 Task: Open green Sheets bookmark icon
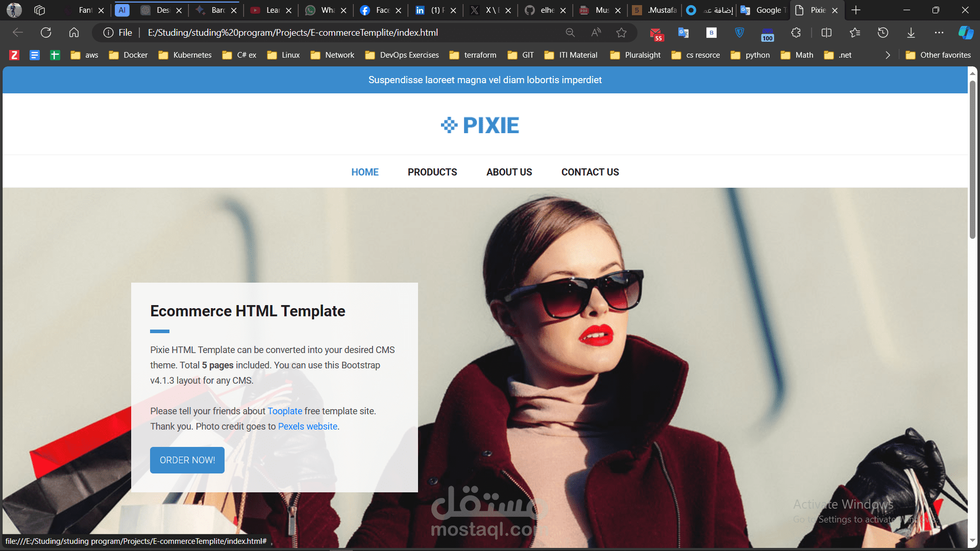pyautogui.click(x=55, y=55)
